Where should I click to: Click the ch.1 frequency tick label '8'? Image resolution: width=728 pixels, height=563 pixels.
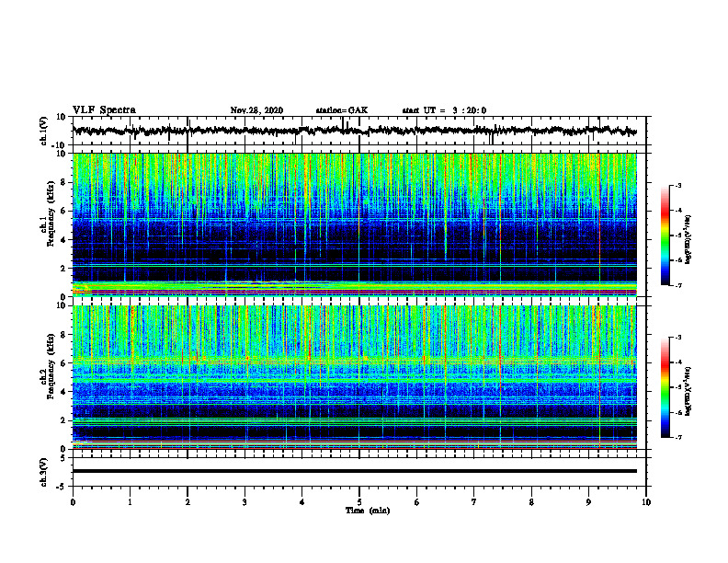63,182
